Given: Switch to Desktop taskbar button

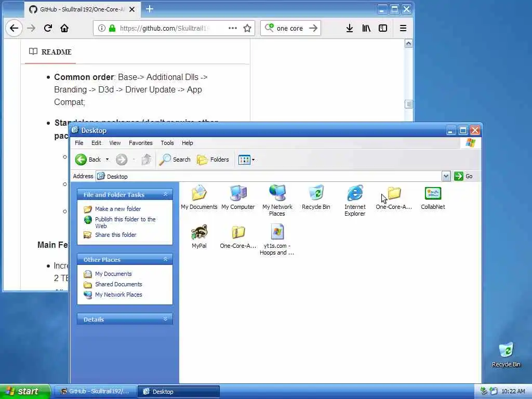Looking at the screenshot, I should [179, 392].
